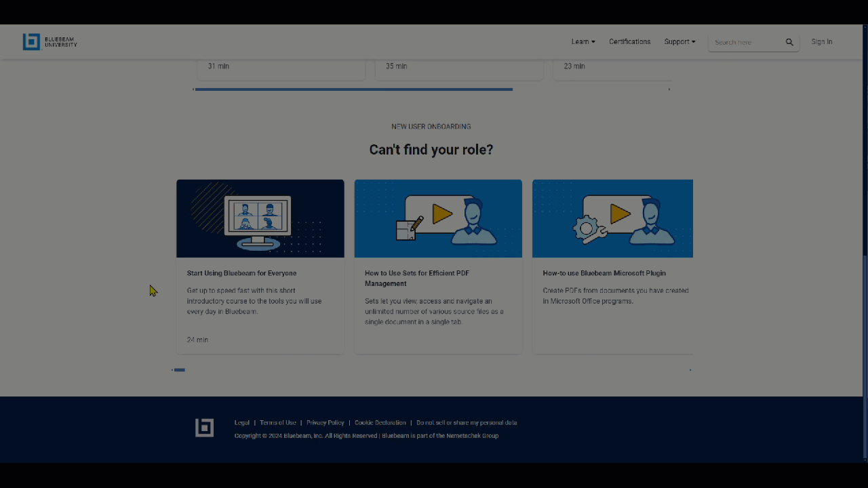This screenshot has height=488, width=868.
Task: Click the right arrow of the upper carousel
Action: [x=669, y=89]
